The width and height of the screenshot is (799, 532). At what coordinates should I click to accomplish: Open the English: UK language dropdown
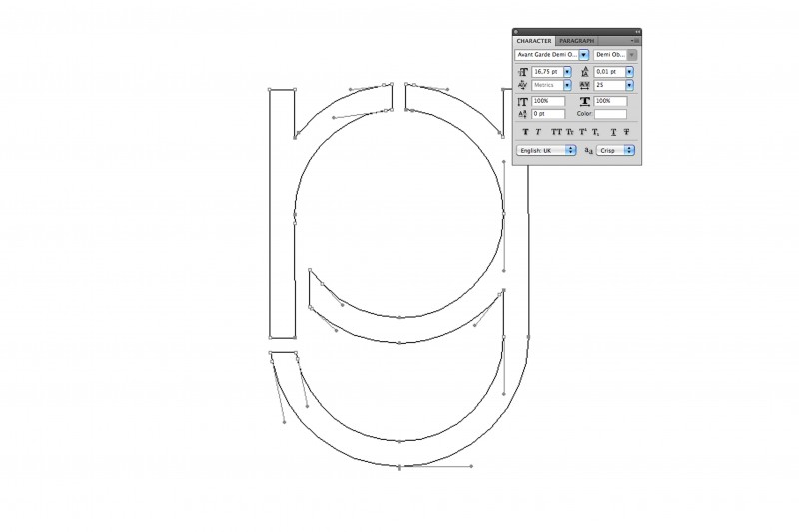(x=571, y=150)
